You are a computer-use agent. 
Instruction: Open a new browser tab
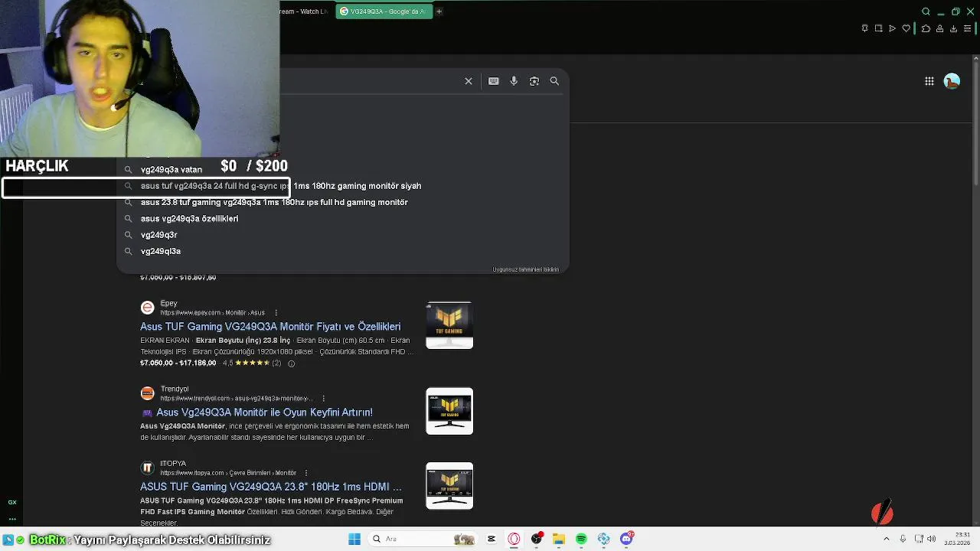coord(439,11)
